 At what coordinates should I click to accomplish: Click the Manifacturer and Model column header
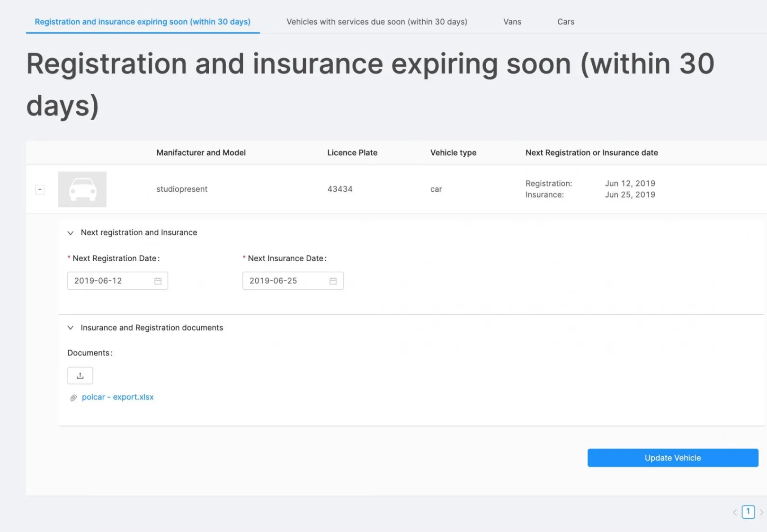tap(201, 152)
